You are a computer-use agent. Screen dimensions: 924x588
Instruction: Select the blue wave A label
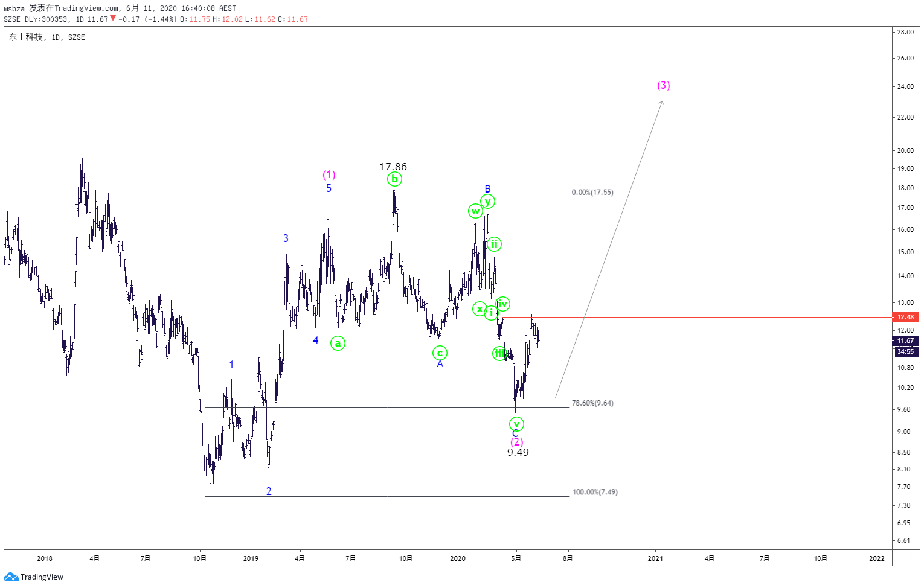coord(440,363)
